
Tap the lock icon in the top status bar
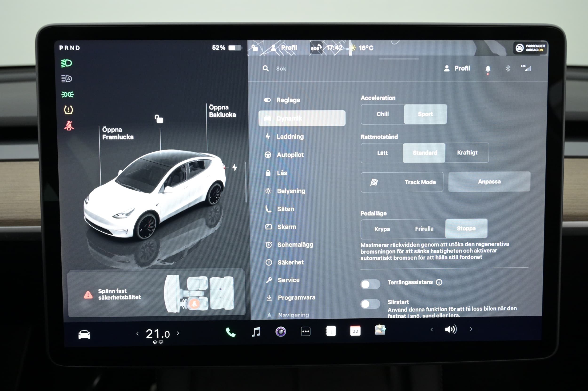pos(254,48)
